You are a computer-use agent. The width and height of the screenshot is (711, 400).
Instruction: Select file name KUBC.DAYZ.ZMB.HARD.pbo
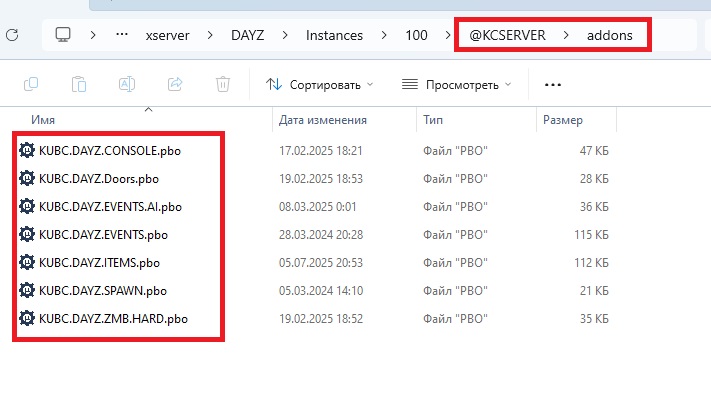(113, 319)
